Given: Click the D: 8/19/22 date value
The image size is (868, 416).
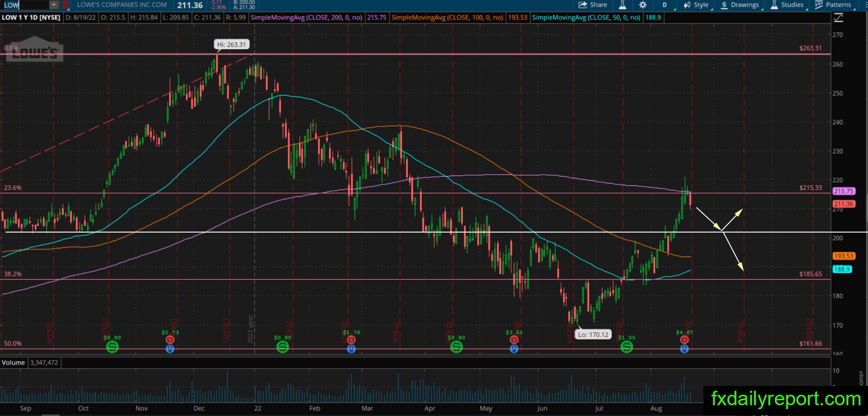Looking at the screenshot, I should (x=82, y=18).
